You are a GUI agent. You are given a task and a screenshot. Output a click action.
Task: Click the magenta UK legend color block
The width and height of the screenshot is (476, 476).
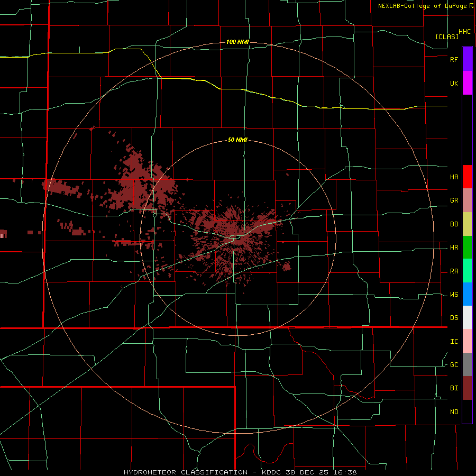(467, 83)
